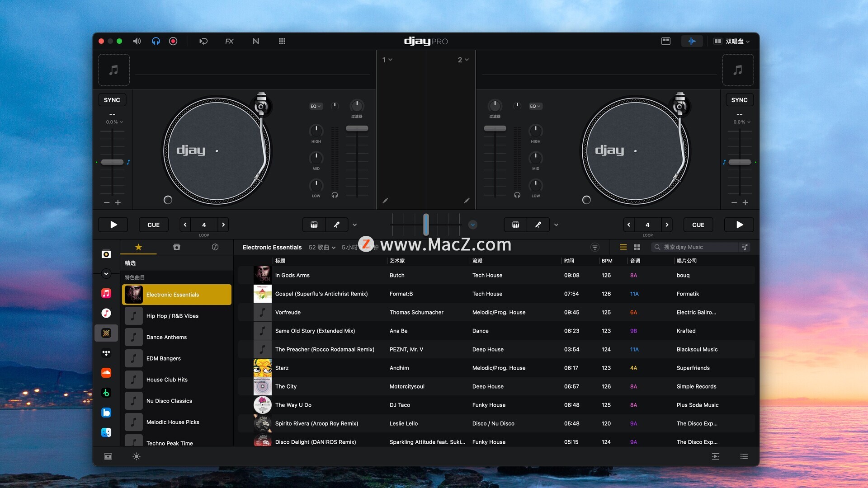
Task: Click the left deck filter knob
Action: [357, 106]
